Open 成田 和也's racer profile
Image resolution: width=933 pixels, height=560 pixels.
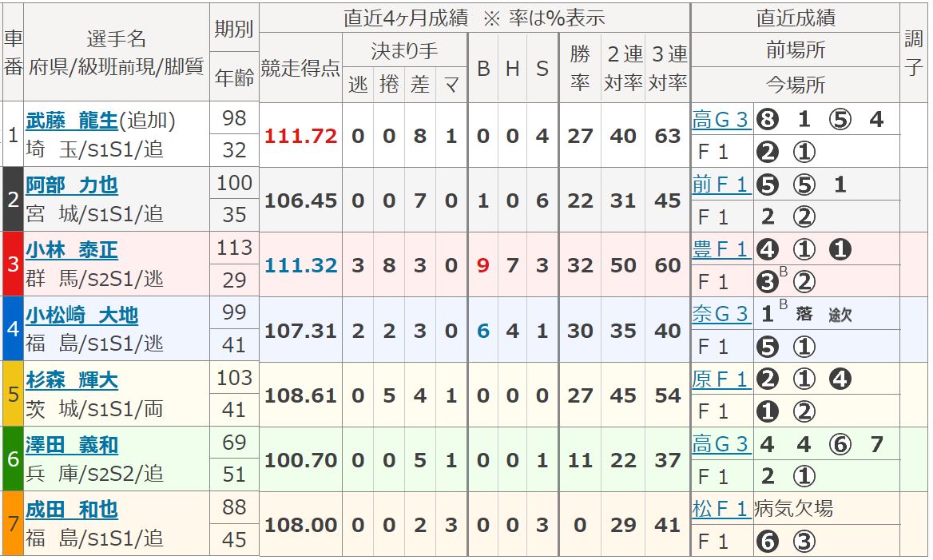[x=72, y=510]
